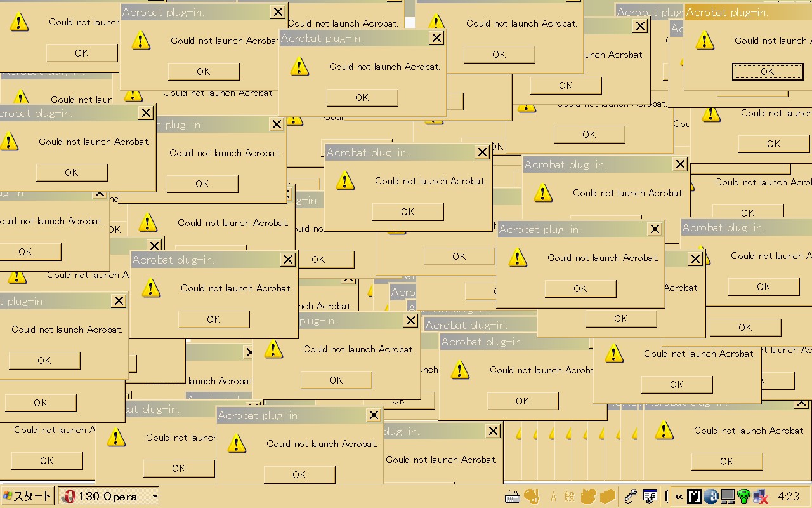The image size is (812, 508).
Task: Click the highlighted orange 'Acrobat plug-in.' title bar
Action: pos(748,12)
